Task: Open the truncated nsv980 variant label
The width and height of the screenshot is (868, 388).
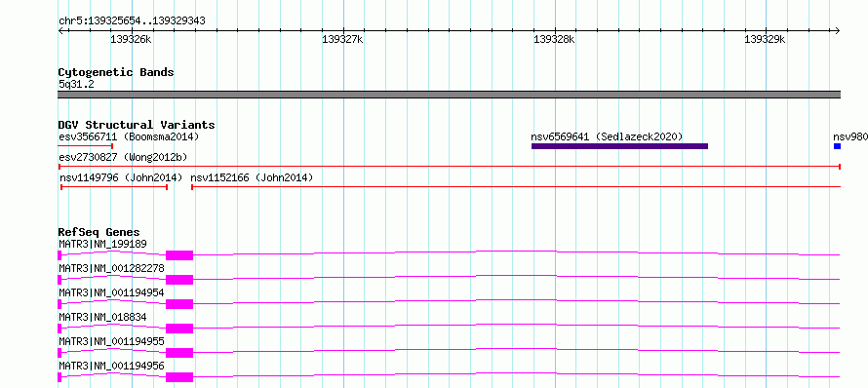Action: 850,136
